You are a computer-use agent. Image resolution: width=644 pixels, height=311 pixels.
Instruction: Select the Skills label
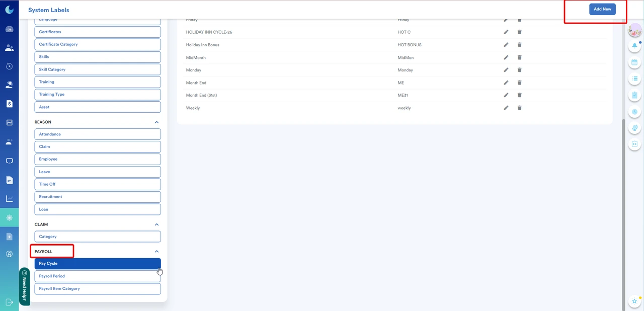coord(98,57)
